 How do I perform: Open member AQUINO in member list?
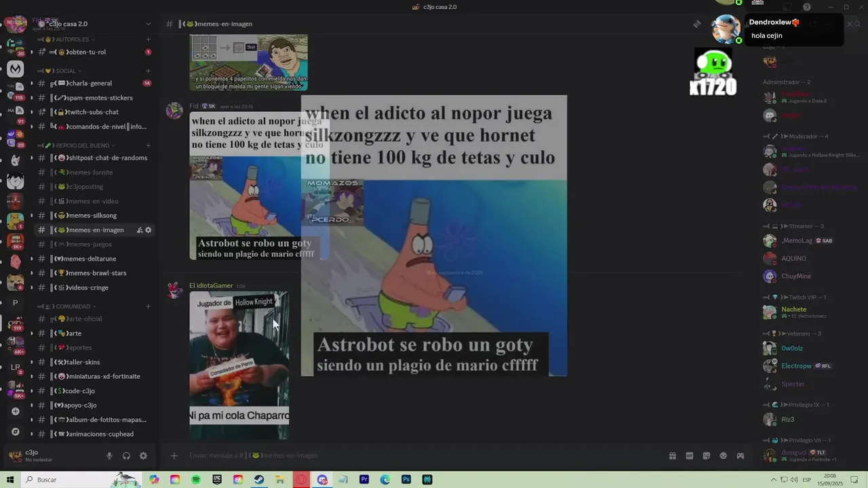[x=793, y=258]
